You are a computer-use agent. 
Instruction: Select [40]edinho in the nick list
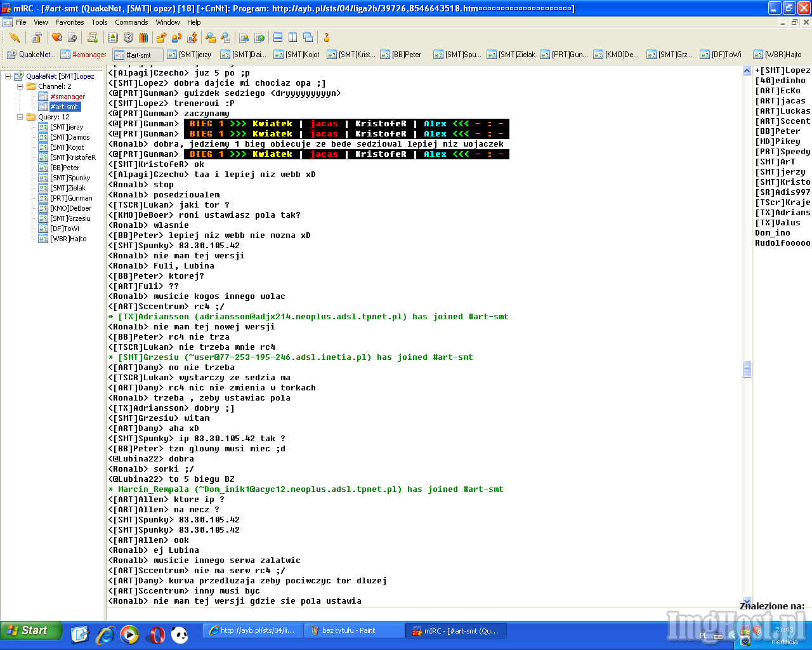780,81
